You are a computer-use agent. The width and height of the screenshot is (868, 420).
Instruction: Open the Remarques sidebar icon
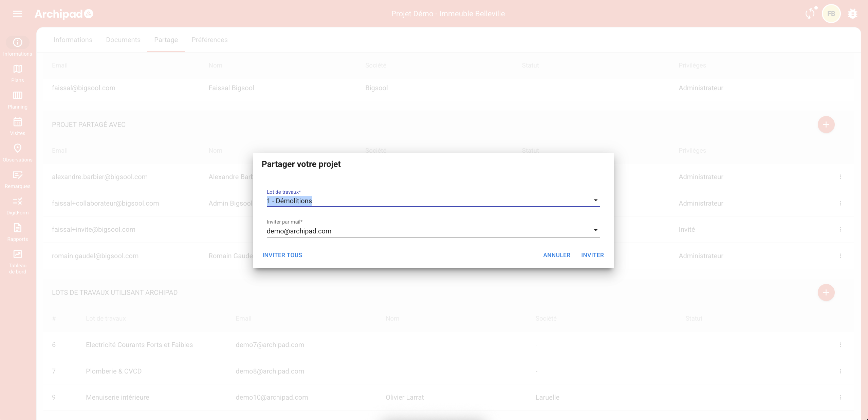[x=18, y=175]
